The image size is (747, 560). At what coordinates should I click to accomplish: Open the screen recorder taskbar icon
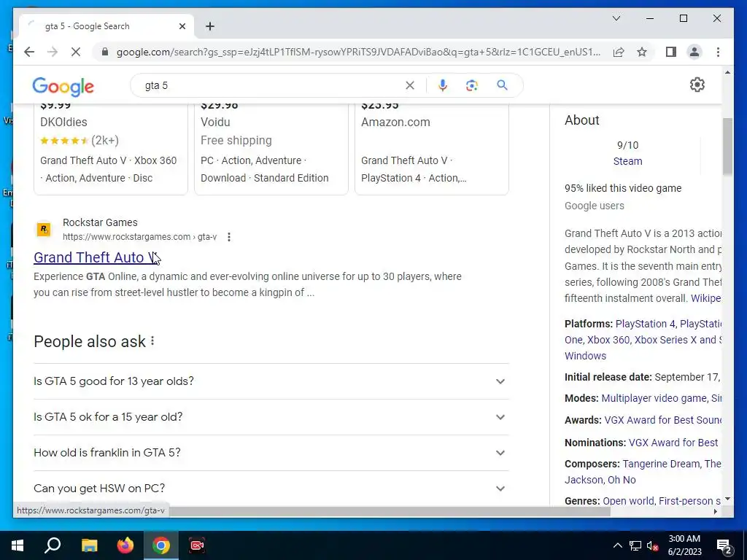197,545
